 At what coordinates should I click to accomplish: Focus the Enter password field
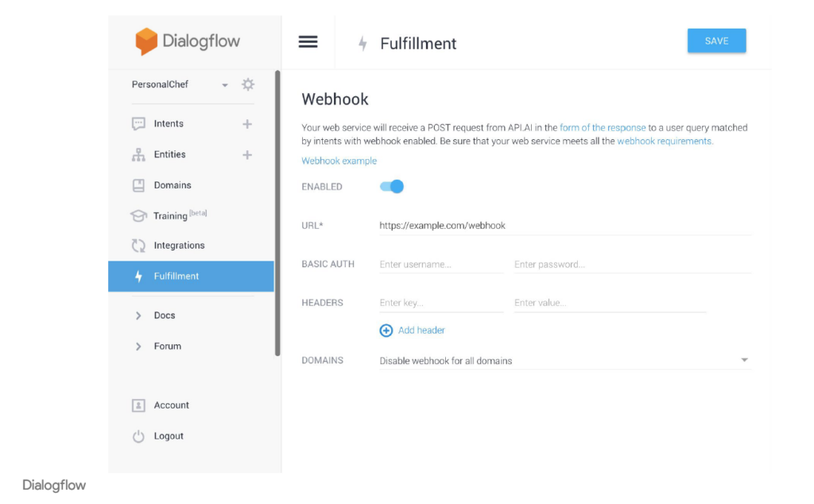point(633,264)
